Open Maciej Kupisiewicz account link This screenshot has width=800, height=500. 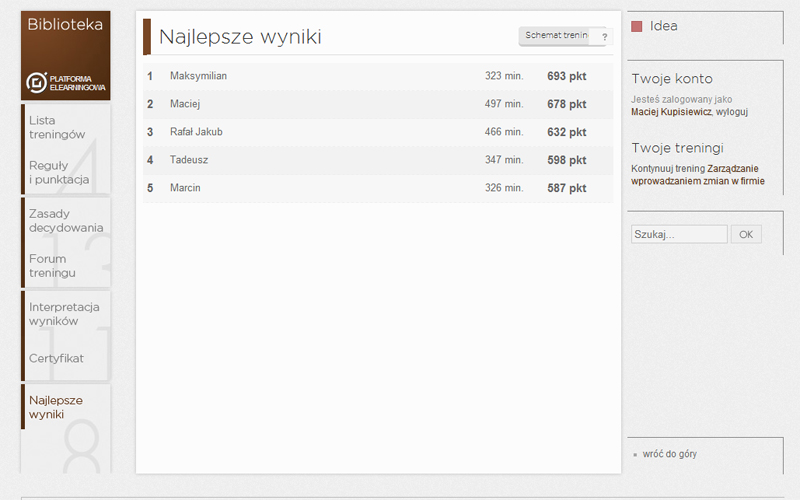coord(671,112)
